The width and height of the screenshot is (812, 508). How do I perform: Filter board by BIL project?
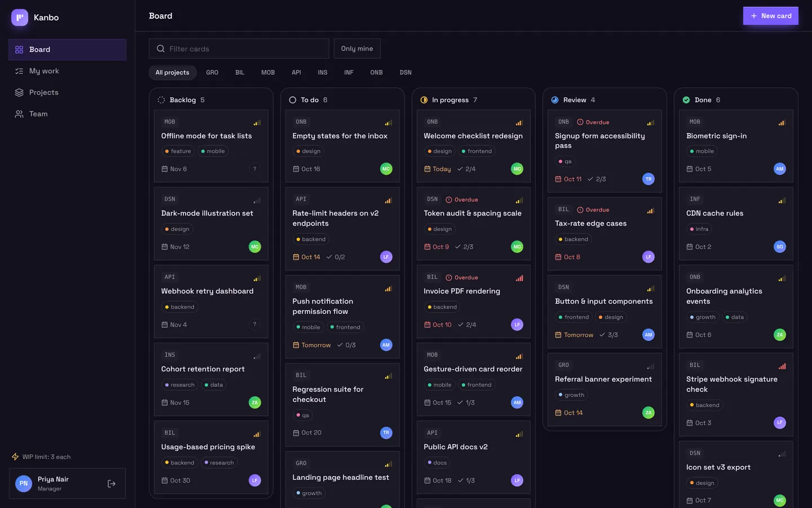coord(240,72)
